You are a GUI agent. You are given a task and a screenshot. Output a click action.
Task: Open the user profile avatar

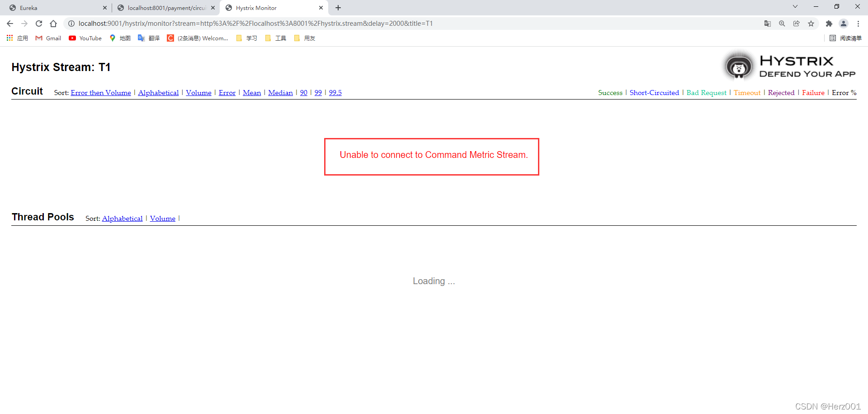point(844,24)
